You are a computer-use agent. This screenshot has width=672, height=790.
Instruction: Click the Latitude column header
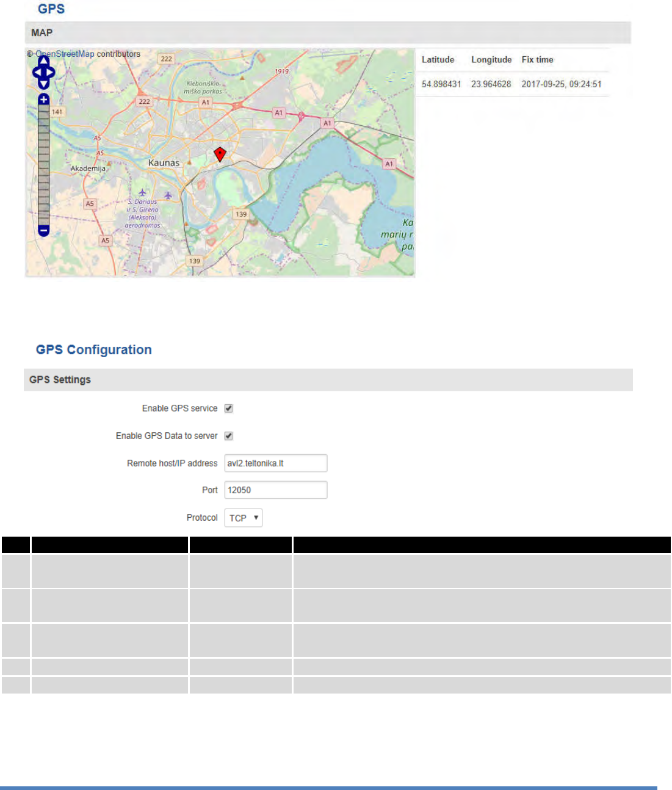tap(438, 60)
